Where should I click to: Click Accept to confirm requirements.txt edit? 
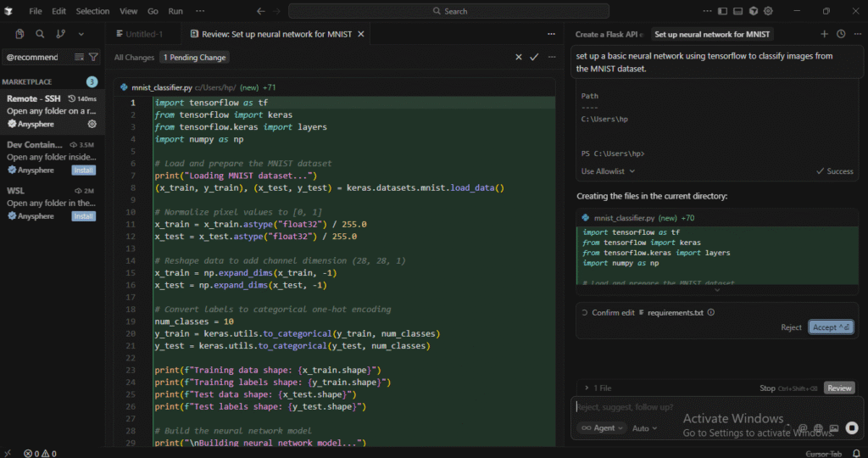coord(832,327)
